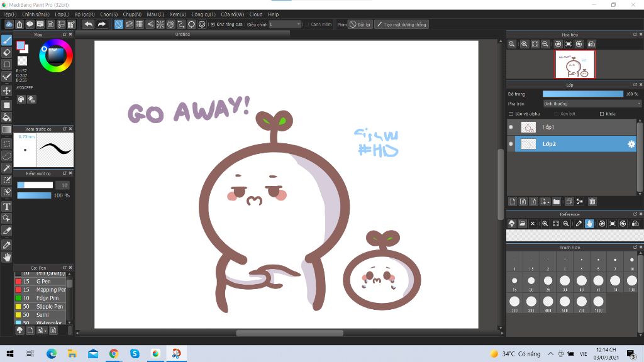Adjust the Độ trong opacity slider
The image size is (644, 362).
583,94
